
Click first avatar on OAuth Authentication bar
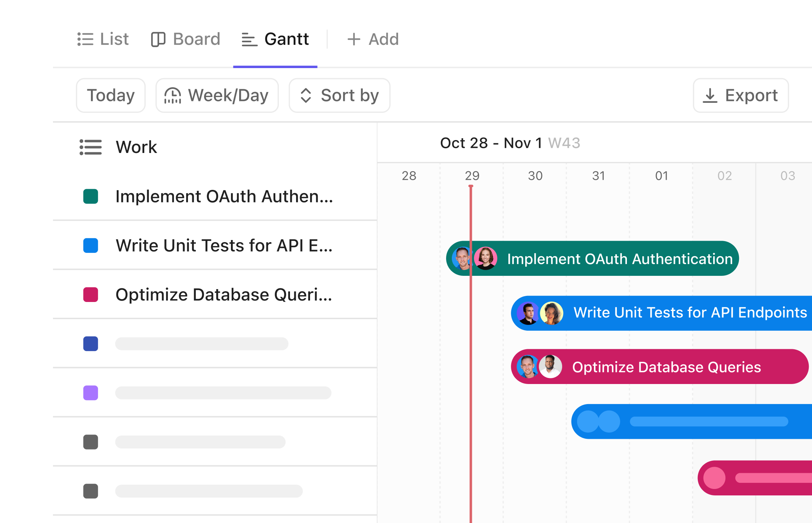point(462,259)
